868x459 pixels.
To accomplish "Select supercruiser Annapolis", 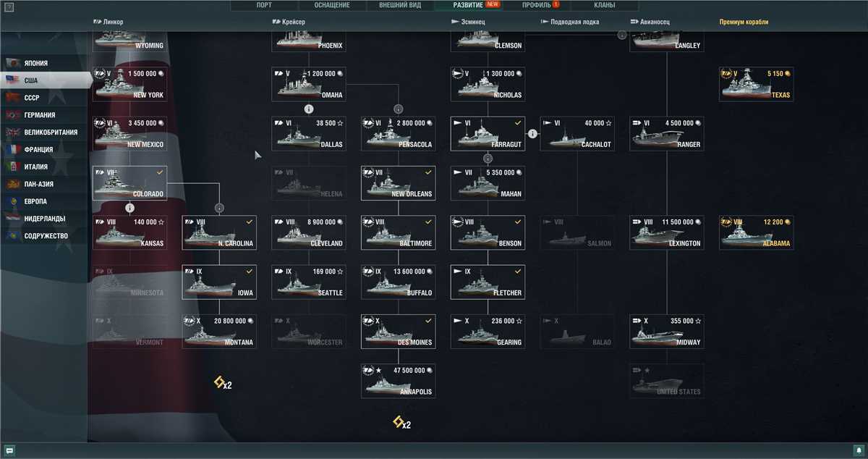I will click(x=399, y=381).
